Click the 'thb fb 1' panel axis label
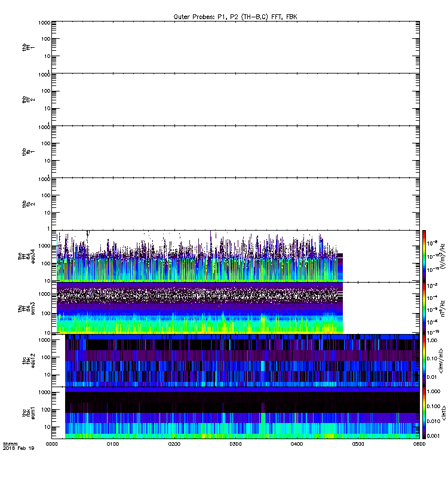448x478 pixels. [28, 152]
